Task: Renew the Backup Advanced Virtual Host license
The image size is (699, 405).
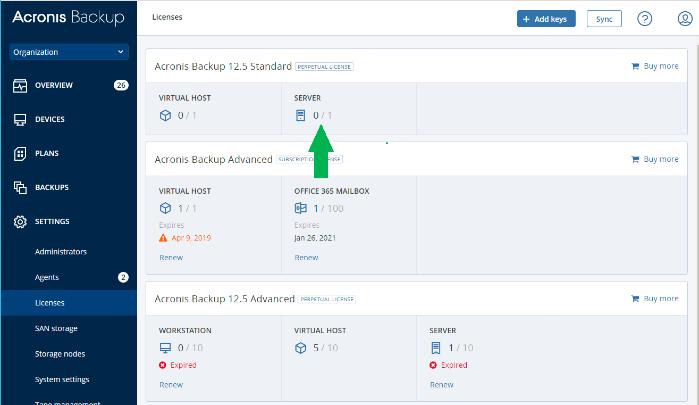Action: (171, 257)
